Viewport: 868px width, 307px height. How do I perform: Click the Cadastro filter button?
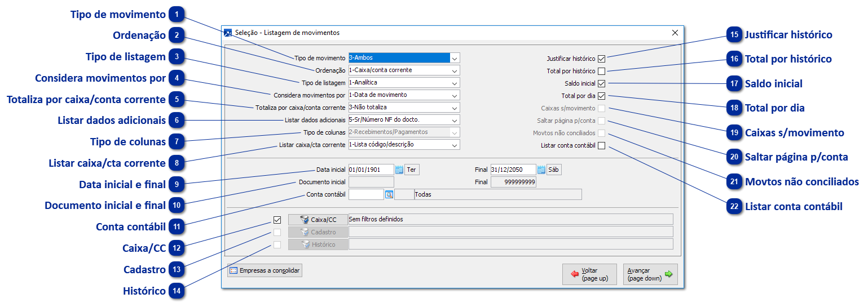click(318, 232)
